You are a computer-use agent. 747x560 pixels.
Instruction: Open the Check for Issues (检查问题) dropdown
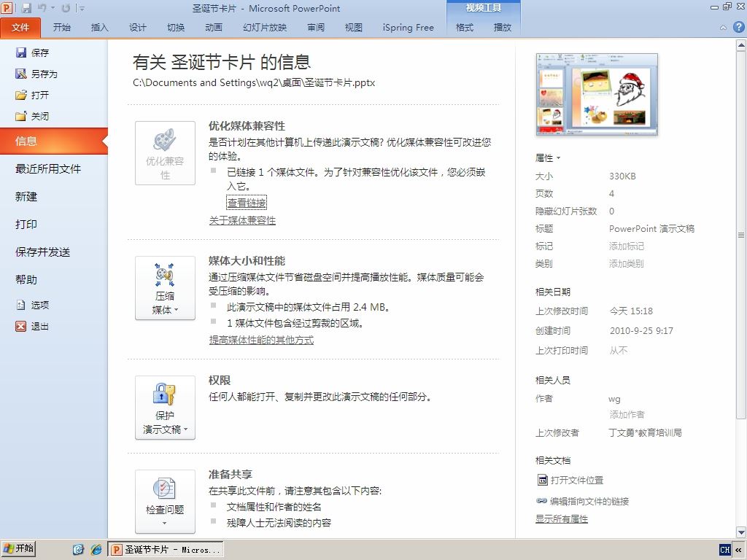pos(165,502)
